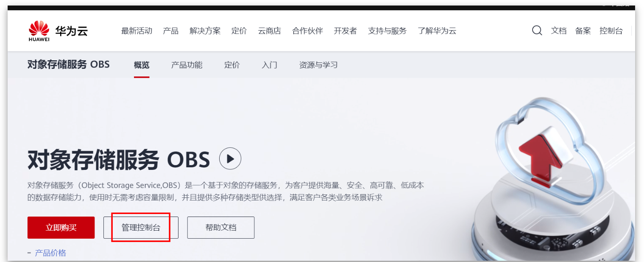Click the large 对象存储服务 OBS heading

point(119,160)
